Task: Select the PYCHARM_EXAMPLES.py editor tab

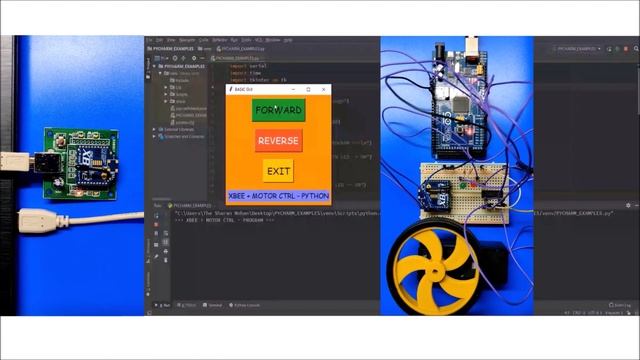Action: tap(235, 58)
